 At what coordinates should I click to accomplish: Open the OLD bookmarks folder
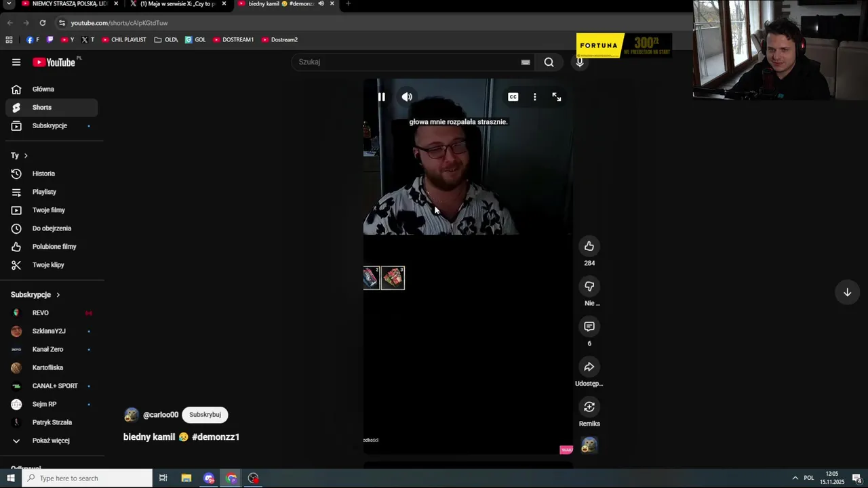(166, 40)
